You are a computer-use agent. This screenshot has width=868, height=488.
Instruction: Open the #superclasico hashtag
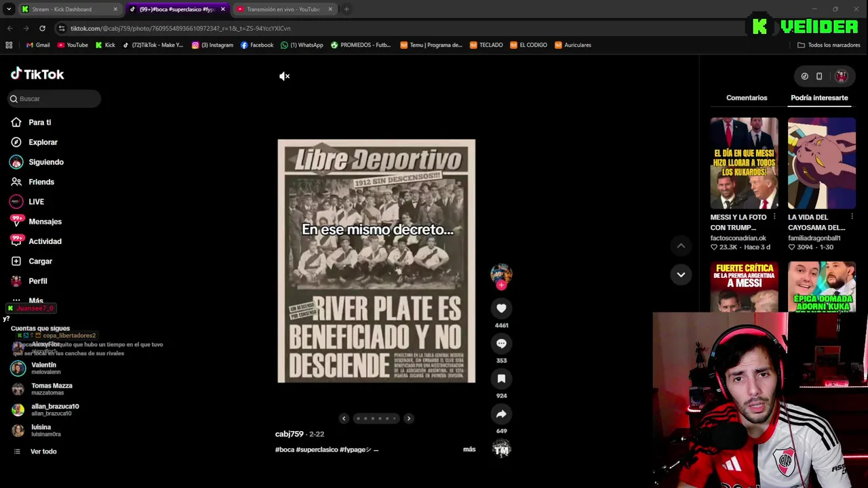pyautogui.click(x=317, y=449)
